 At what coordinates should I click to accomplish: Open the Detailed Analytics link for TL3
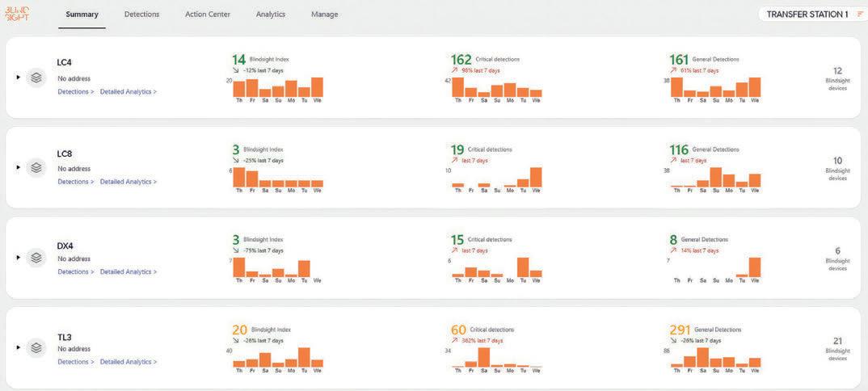pos(129,362)
